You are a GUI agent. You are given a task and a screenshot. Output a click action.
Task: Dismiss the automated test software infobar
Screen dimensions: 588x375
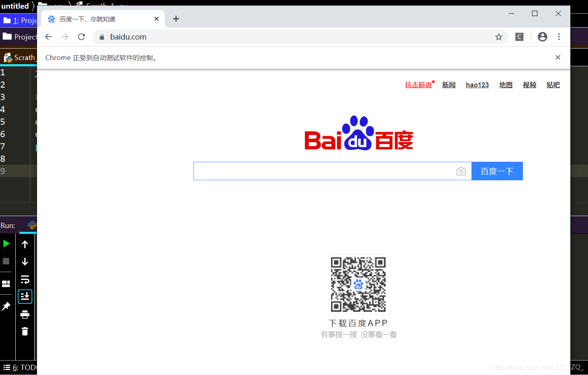pos(558,57)
